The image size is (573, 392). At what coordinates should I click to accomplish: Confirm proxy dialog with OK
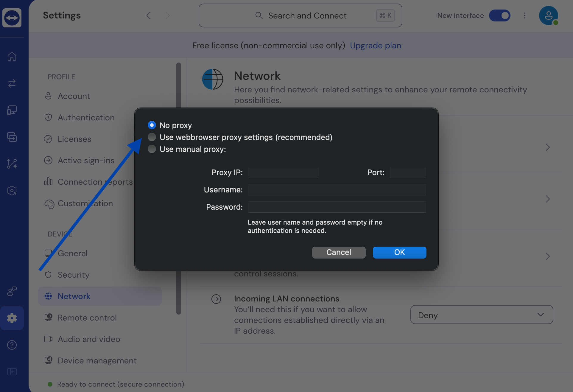pos(399,252)
